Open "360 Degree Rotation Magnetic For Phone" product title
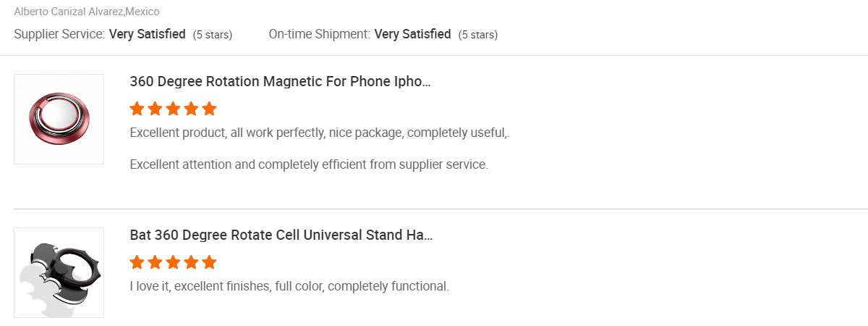The image size is (868, 326). coord(280,81)
